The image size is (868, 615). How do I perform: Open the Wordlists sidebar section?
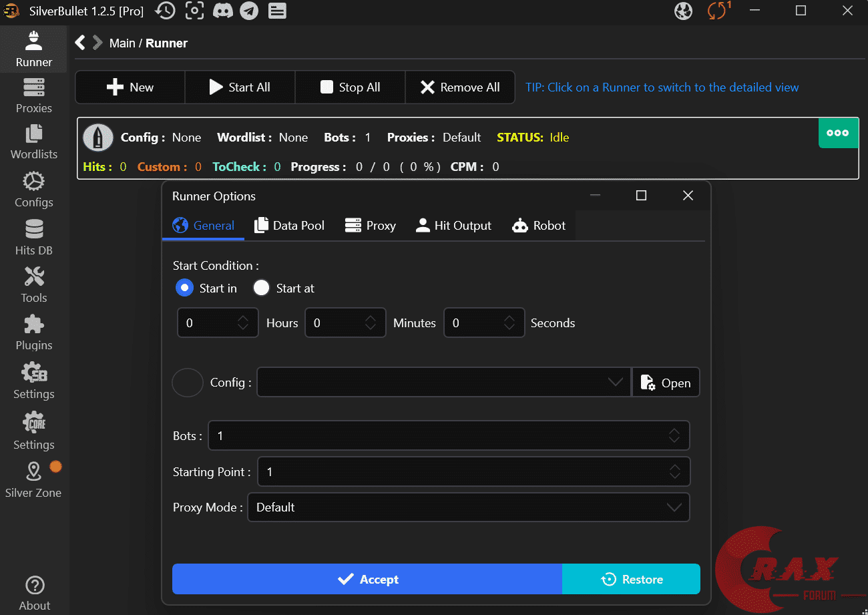[33, 142]
